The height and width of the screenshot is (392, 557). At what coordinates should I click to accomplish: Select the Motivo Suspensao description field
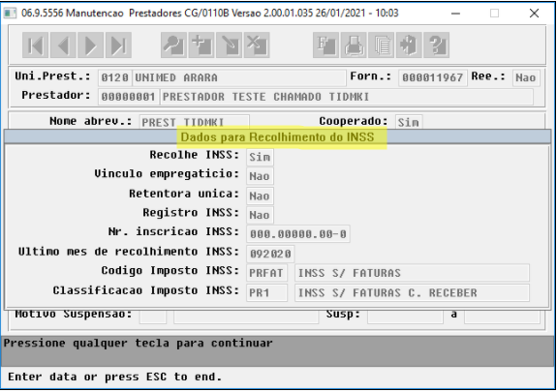pyautogui.click(x=246, y=317)
